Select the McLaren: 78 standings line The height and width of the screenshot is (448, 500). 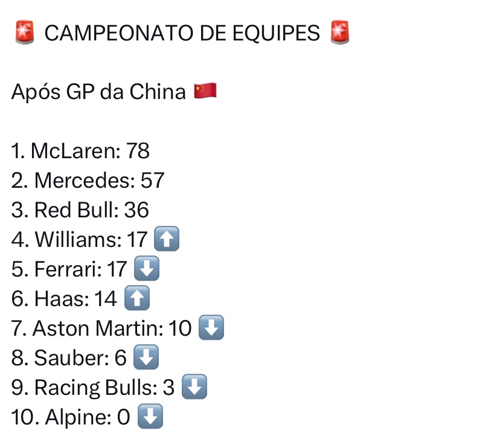tap(80, 151)
